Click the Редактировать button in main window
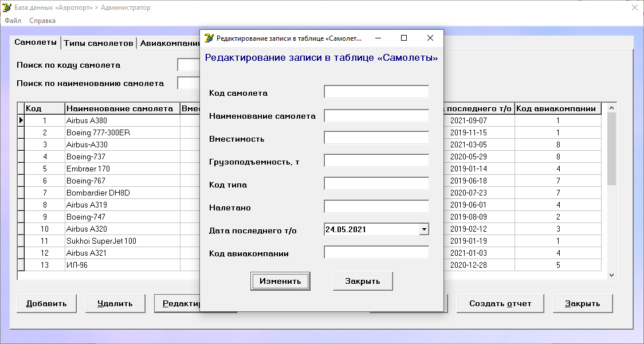644x344 pixels. (177, 303)
